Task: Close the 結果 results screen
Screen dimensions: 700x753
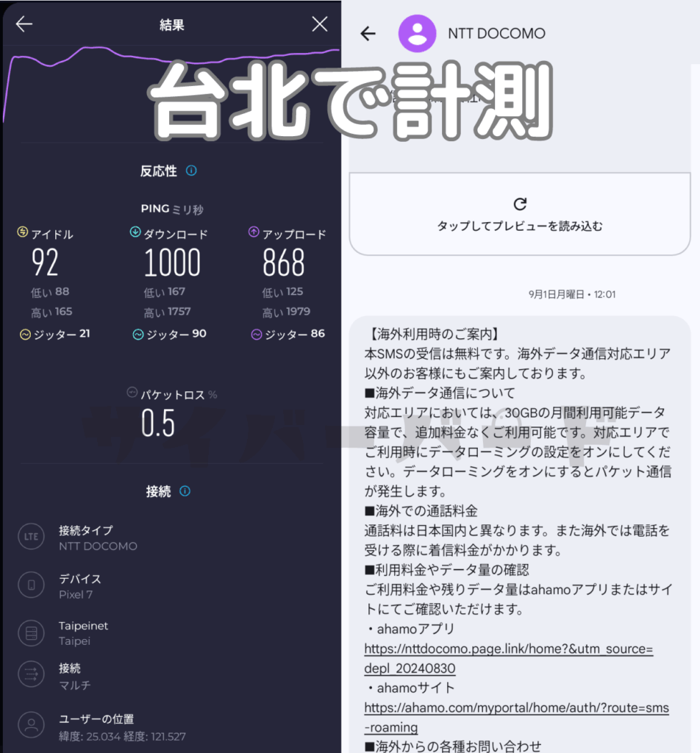Action: click(320, 24)
